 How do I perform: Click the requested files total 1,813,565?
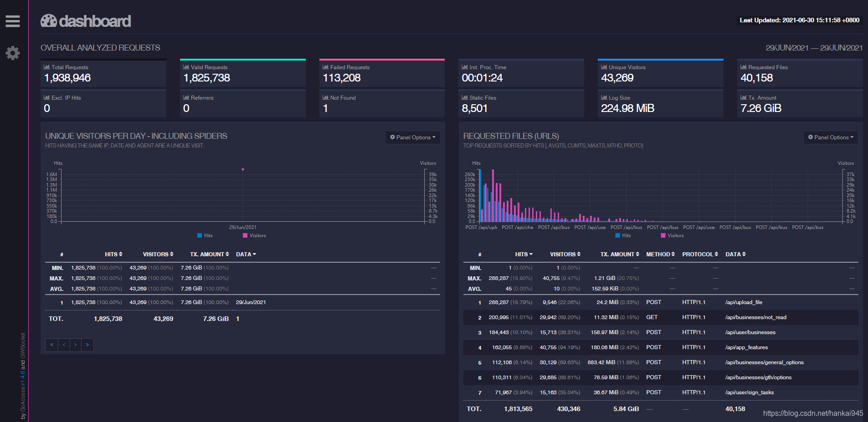(x=518, y=409)
